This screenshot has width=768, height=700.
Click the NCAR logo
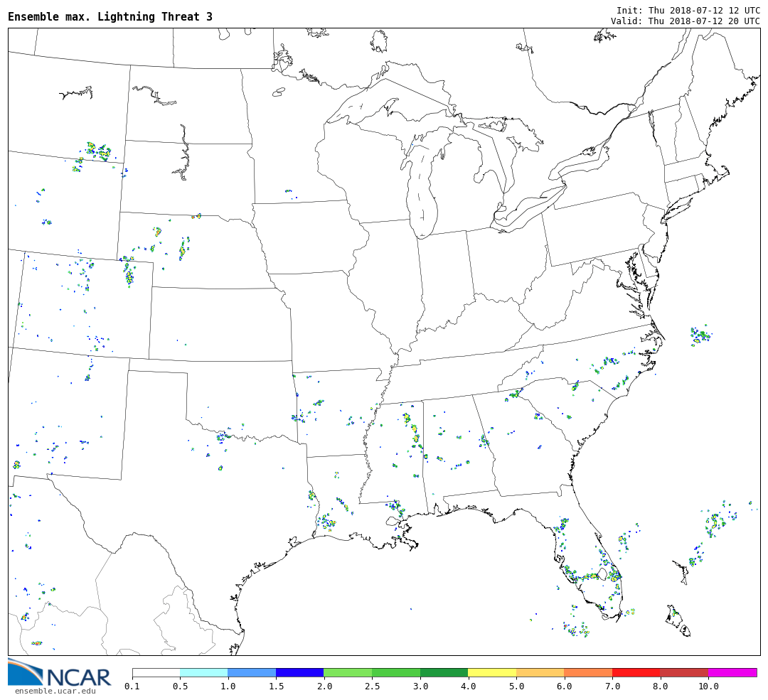coord(59,674)
